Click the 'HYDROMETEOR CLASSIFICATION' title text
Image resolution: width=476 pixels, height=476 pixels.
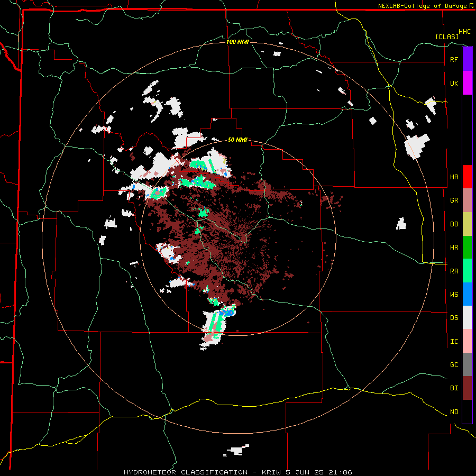pyautogui.click(x=186, y=472)
